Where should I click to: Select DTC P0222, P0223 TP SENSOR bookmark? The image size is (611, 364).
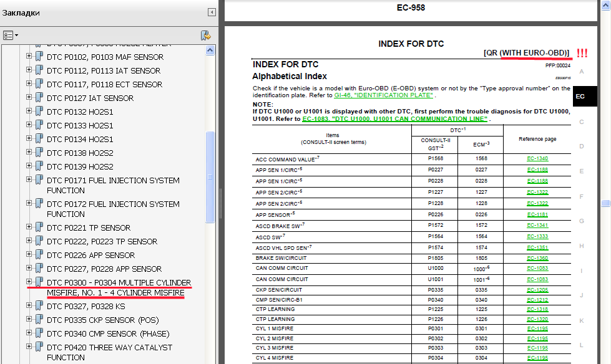click(102, 241)
